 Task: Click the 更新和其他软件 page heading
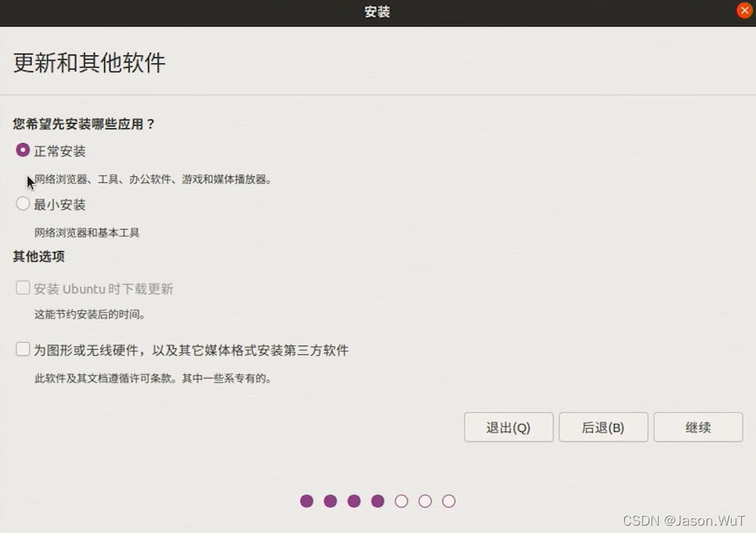tap(88, 63)
